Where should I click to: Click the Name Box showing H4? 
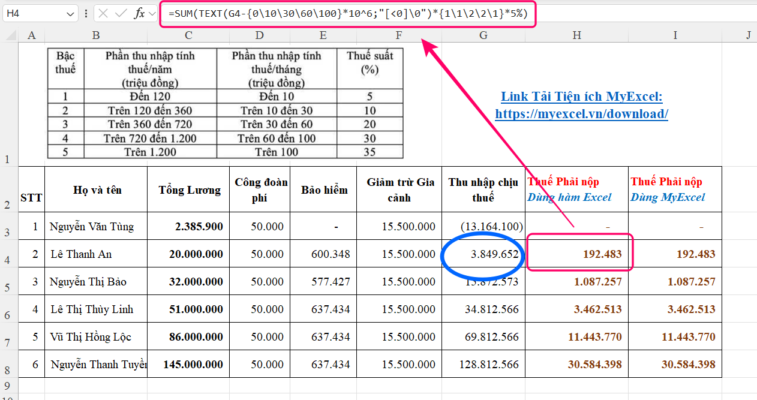pos(30,15)
